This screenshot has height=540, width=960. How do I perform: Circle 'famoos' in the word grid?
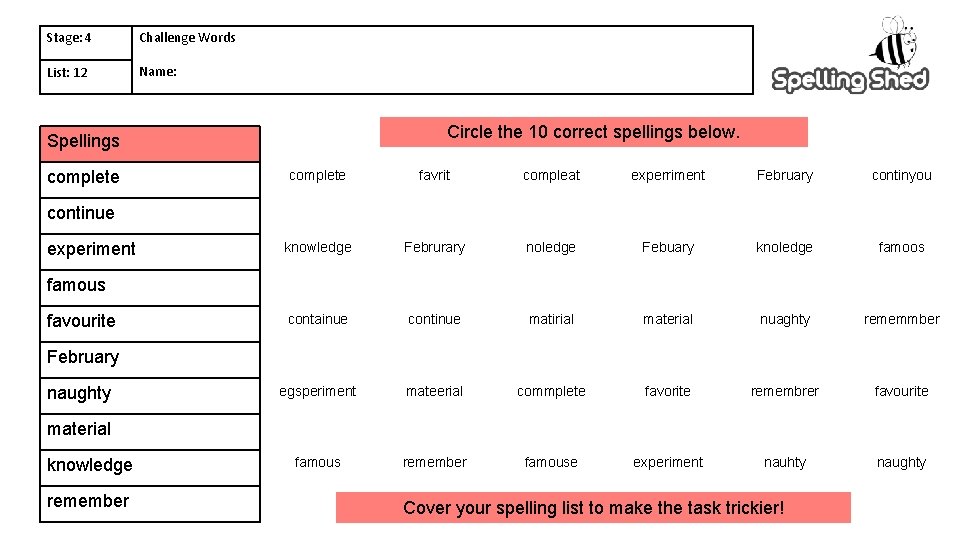coord(901,247)
